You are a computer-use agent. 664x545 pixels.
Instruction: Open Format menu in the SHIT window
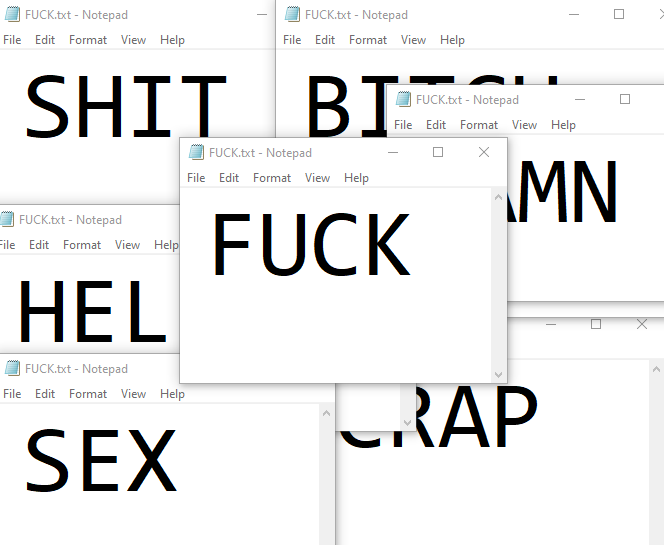coord(88,40)
